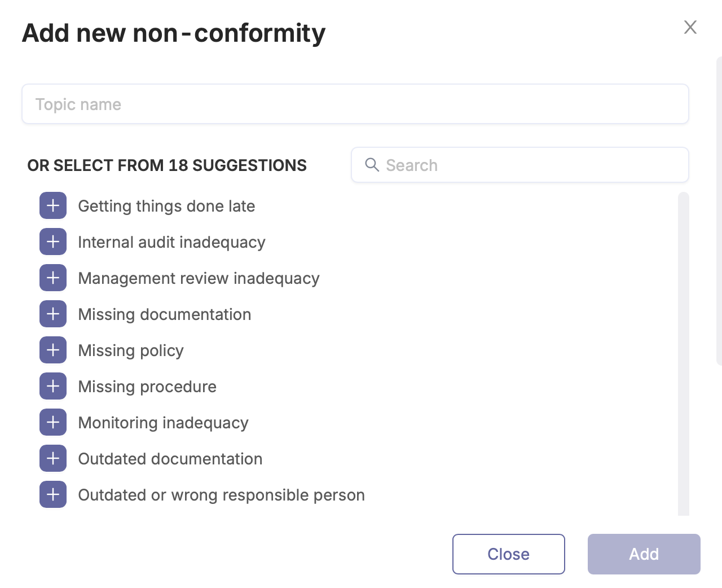Choose 'Monitoring inadequacy' suggestion label

pos(164,423)
